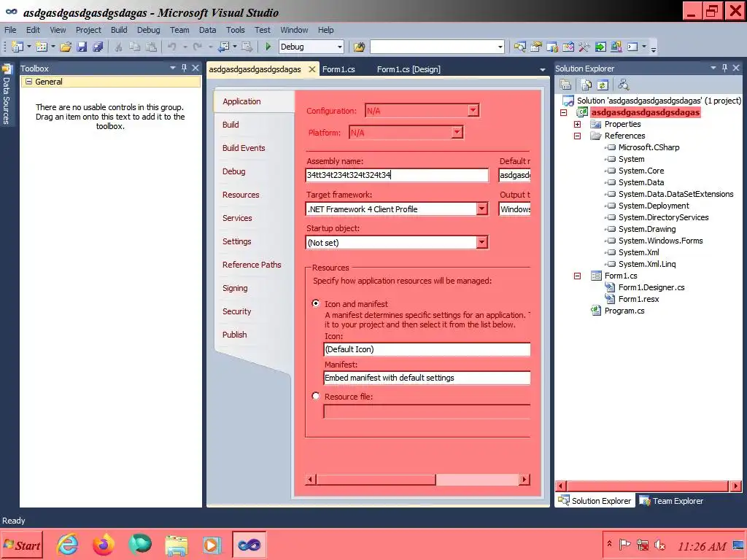Click Solution Explorer's Properties icon

(565, 85)
